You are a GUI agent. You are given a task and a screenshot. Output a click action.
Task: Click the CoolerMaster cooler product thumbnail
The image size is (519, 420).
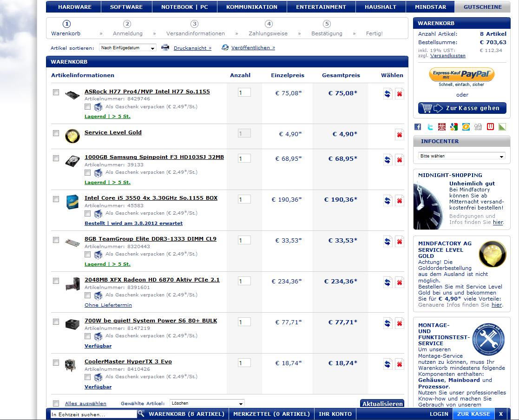point(71,365)
